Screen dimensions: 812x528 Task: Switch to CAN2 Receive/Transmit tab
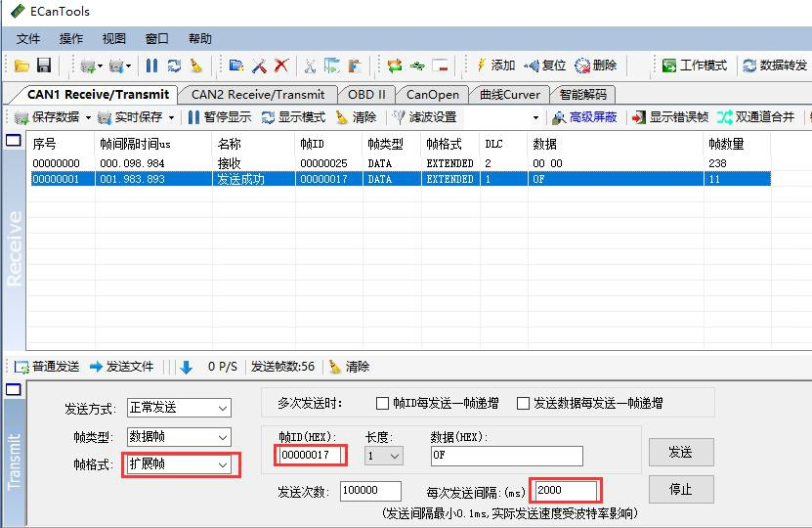tap(258, 95)
